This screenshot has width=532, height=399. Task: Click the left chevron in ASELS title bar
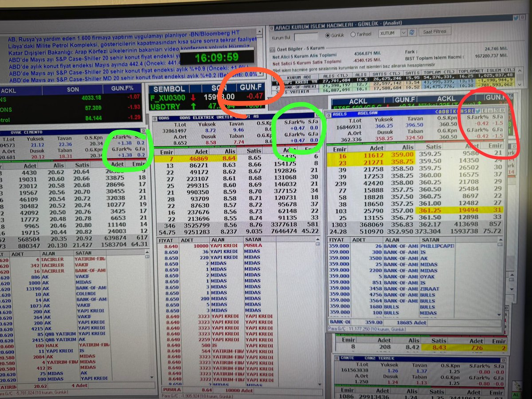click(437, 111)
